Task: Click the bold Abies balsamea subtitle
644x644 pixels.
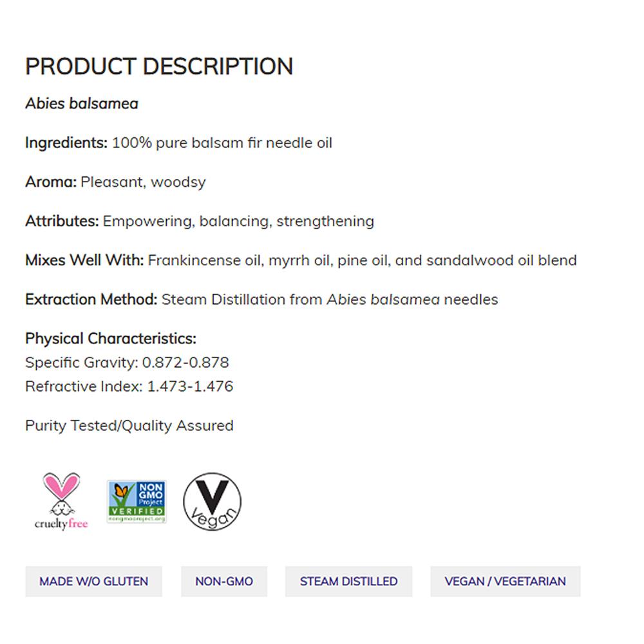Action: point(82,103)
